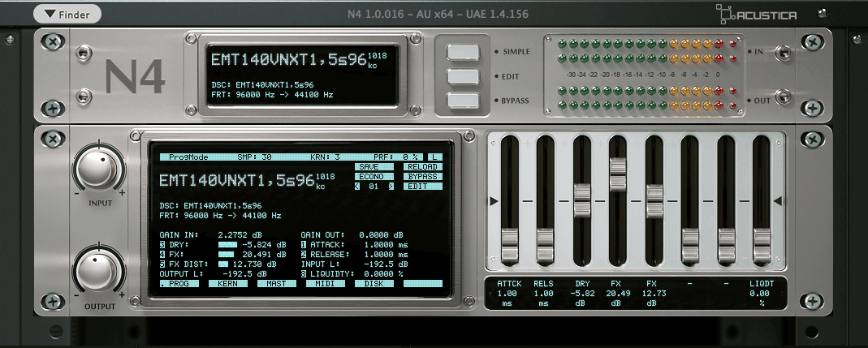Toggle BYPASS on the LCD screen
The image size is (868, 348).
click(423, 177)
